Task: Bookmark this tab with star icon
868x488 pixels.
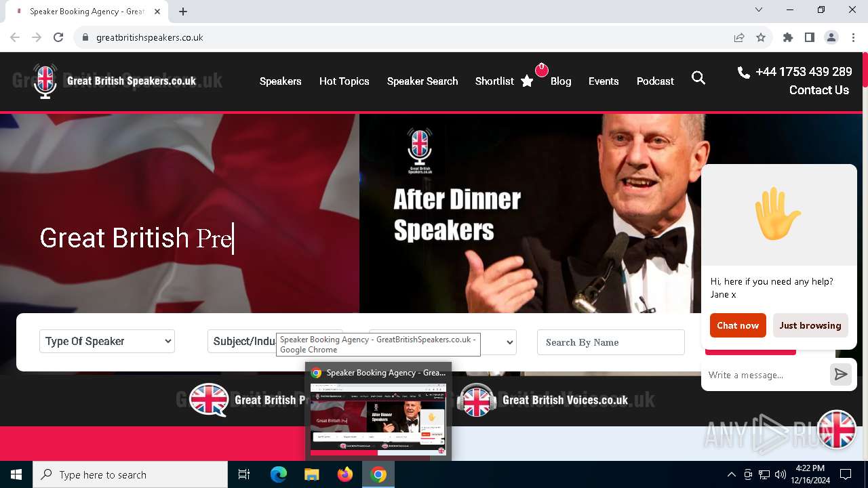Action: 761,37
